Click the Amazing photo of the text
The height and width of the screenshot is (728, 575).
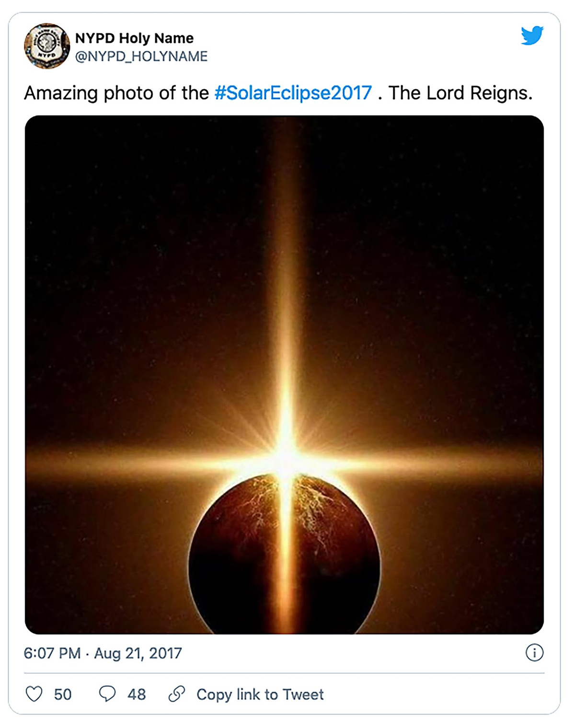(116, 93)
